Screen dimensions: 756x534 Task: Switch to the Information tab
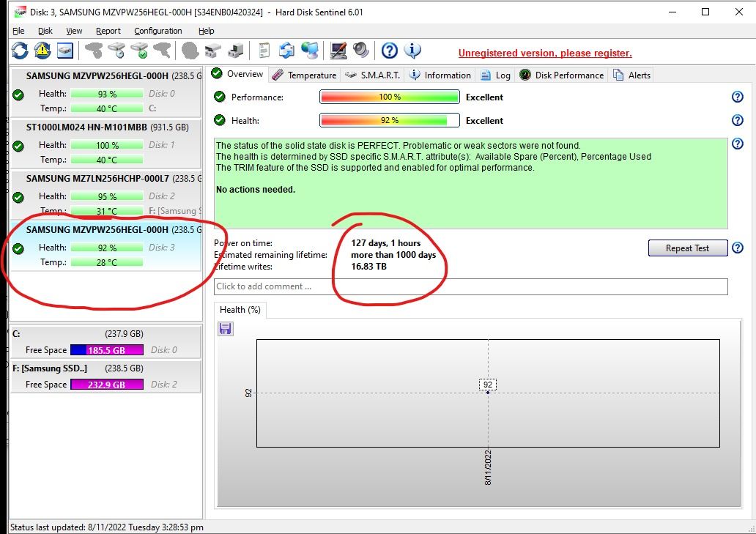click(440, 75)
